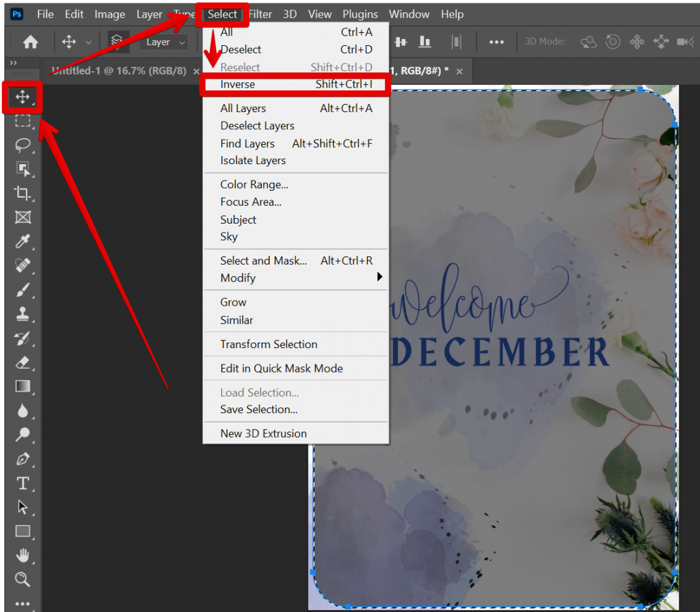Pick the Lasso tool
The width and height of the screenshot is (700, 612).
click(23, 145)
